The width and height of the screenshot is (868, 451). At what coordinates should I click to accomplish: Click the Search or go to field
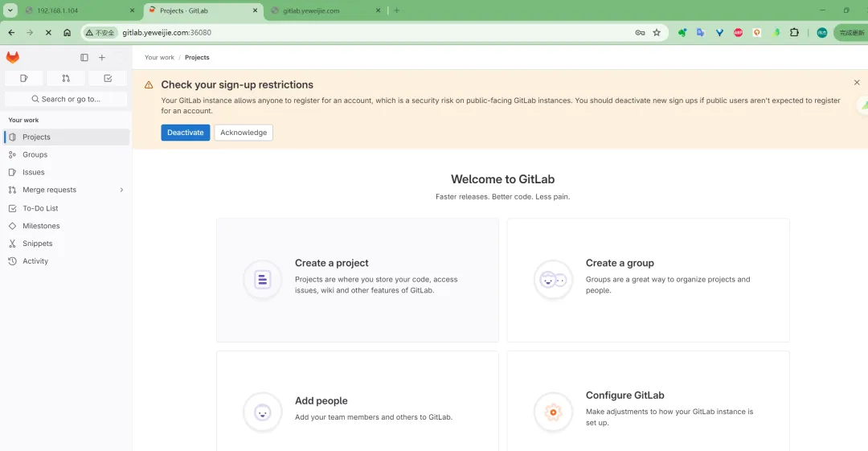pyautogui.click(x=66, y=99)
